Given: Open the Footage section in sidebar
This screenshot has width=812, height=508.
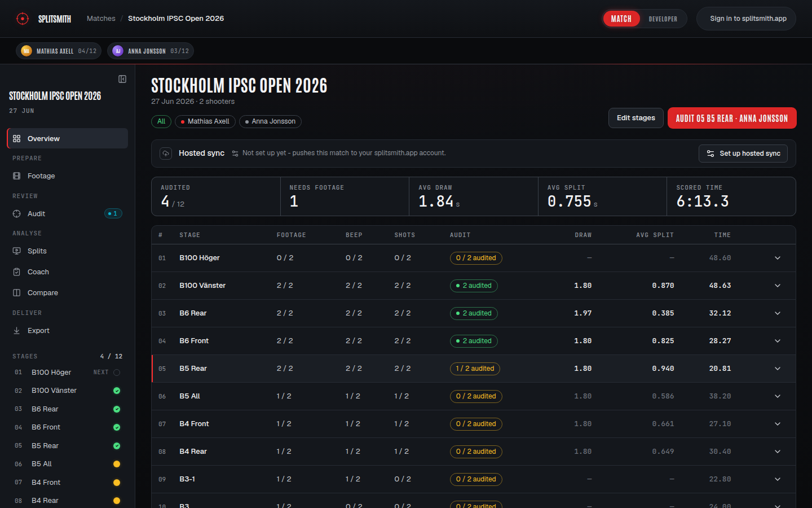Looking at the screenshot, I should point(68,176).
